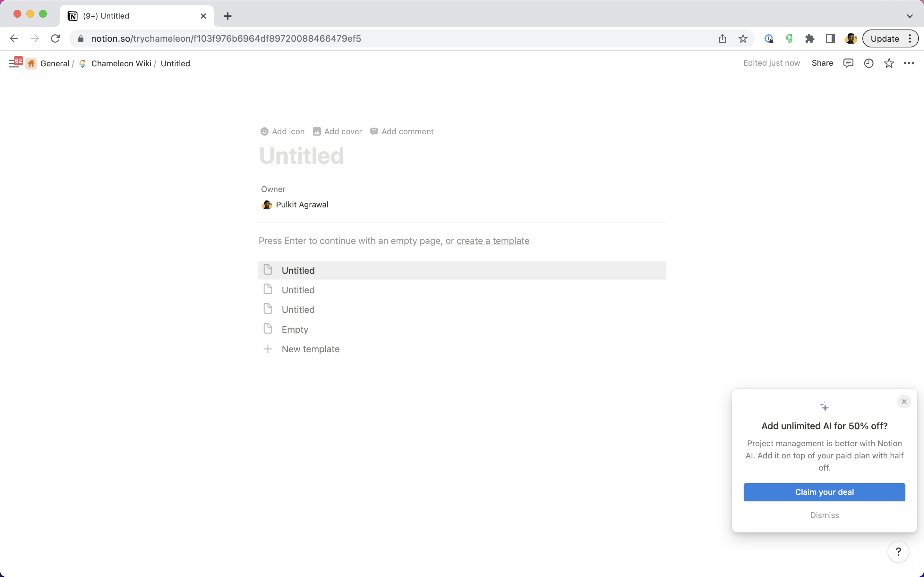Open the comments panel icon
This screenshot has width=924, height=577.
pyautogui.click(x=848, y=63)
